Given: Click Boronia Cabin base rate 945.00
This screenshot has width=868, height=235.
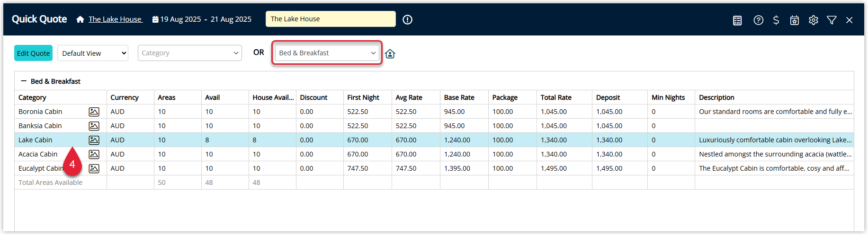Looking at the screenshot, I should [454, 112].
